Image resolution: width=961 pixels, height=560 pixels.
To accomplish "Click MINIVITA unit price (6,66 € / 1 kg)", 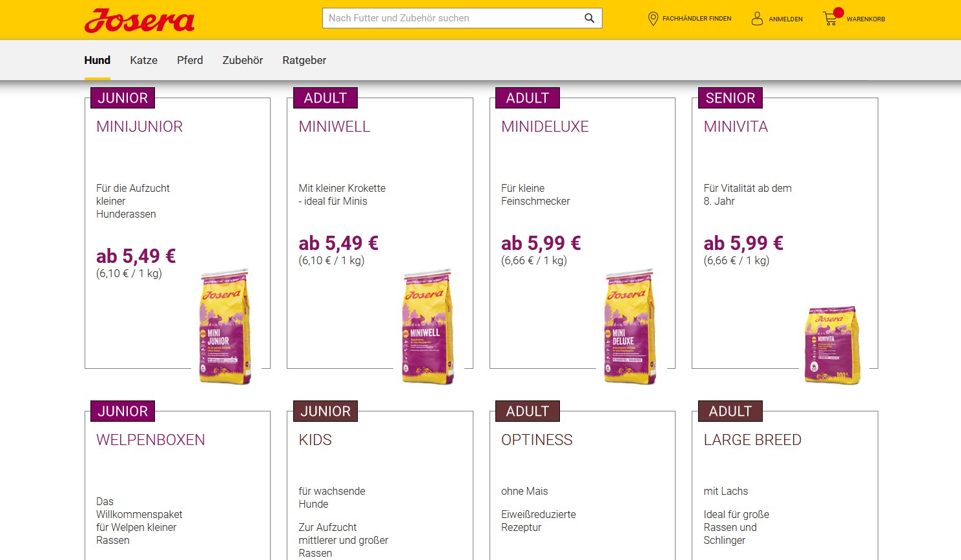I will [x=736, y=261].
